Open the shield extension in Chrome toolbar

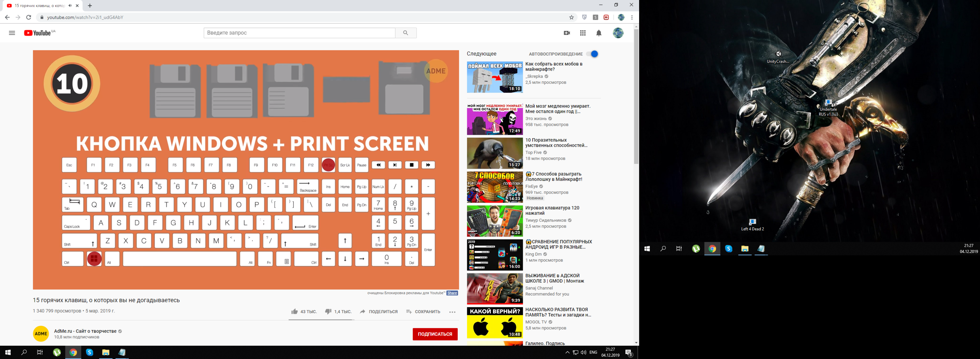pos(584,17)
